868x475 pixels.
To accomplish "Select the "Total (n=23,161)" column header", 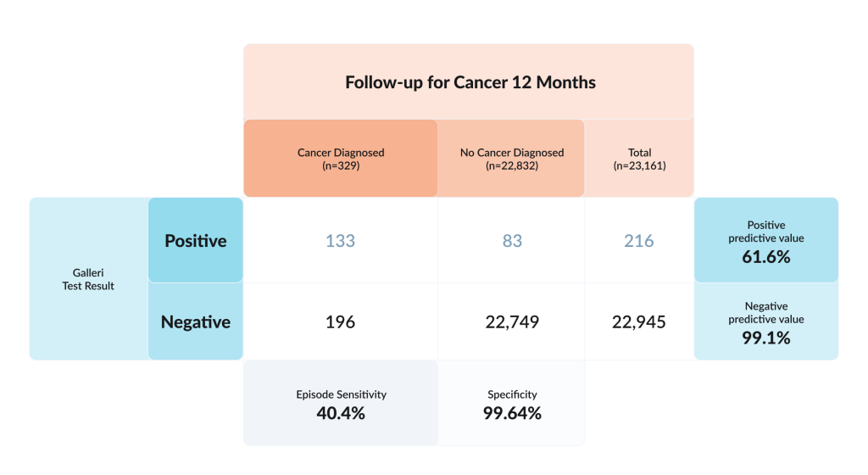I will tap(639, 159).
